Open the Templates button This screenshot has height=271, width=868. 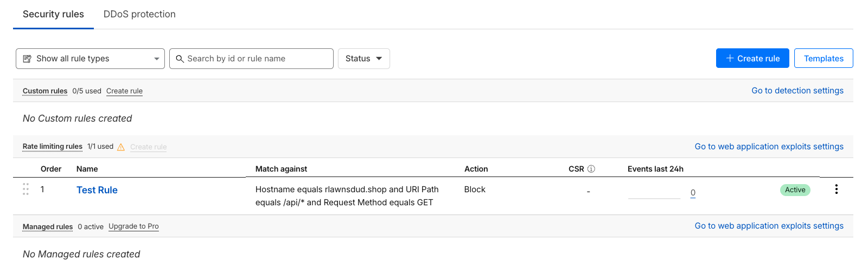[x=823, y=59]
